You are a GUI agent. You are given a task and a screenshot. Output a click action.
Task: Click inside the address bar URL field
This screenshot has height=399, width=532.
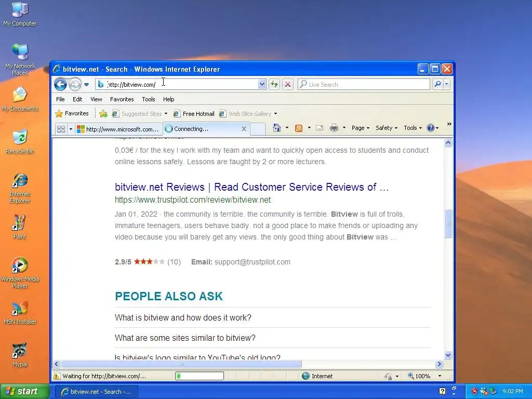(181, 85)
